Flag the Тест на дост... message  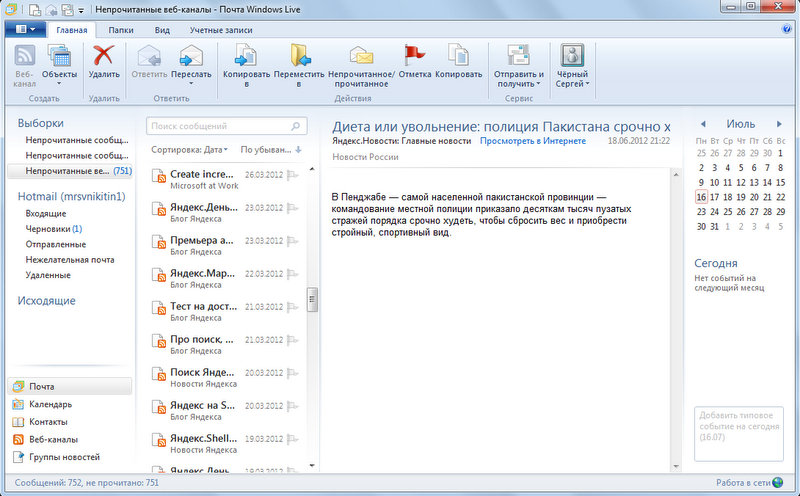(x=292, y=307)
